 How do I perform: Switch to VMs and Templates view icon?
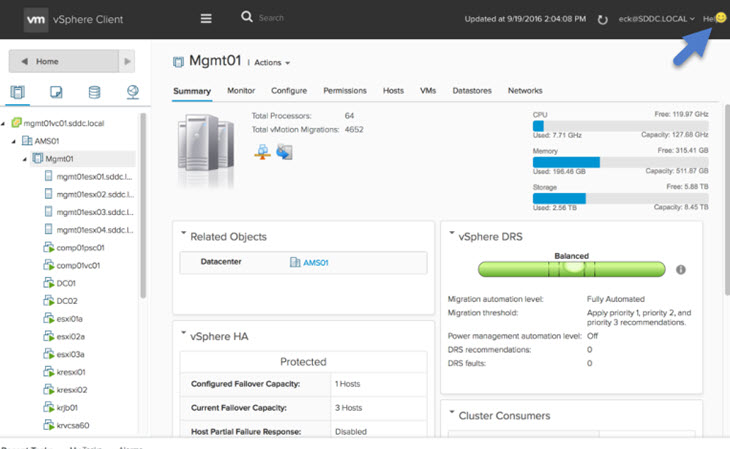coord(56,92)
